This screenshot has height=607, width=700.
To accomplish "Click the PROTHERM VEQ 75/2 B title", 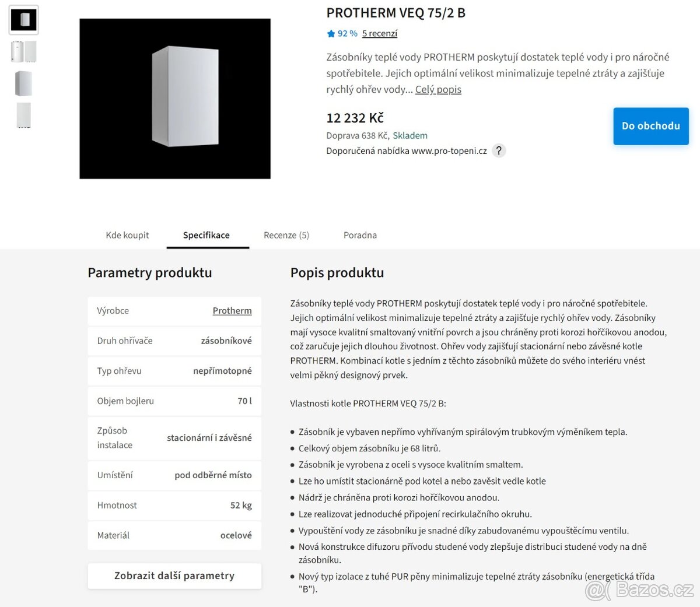I will [396, 13].
